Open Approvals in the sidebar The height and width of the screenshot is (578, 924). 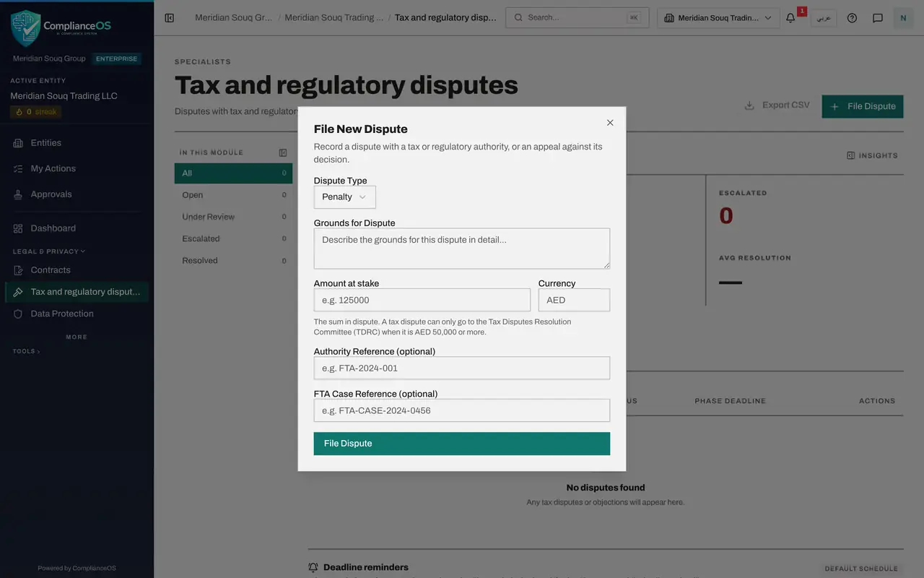77,194
